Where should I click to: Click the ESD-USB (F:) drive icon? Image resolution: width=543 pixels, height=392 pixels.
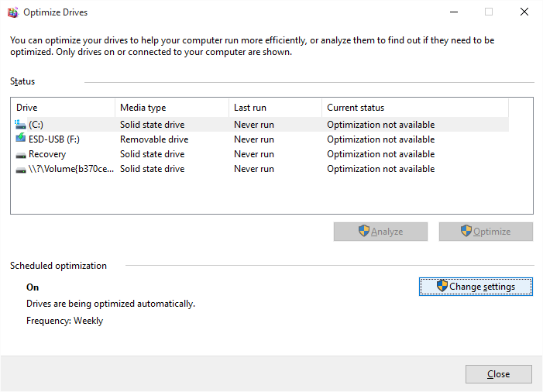click(21, 139)
